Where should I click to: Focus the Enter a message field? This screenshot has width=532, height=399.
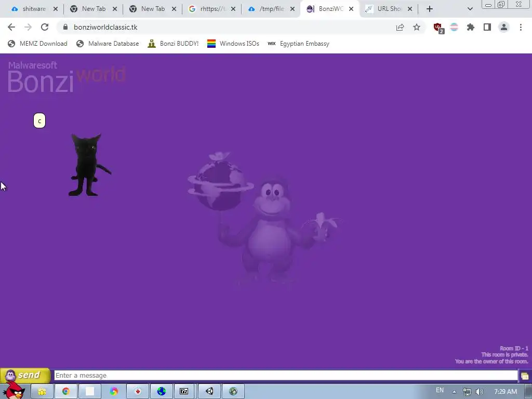[x=286, y=375]
